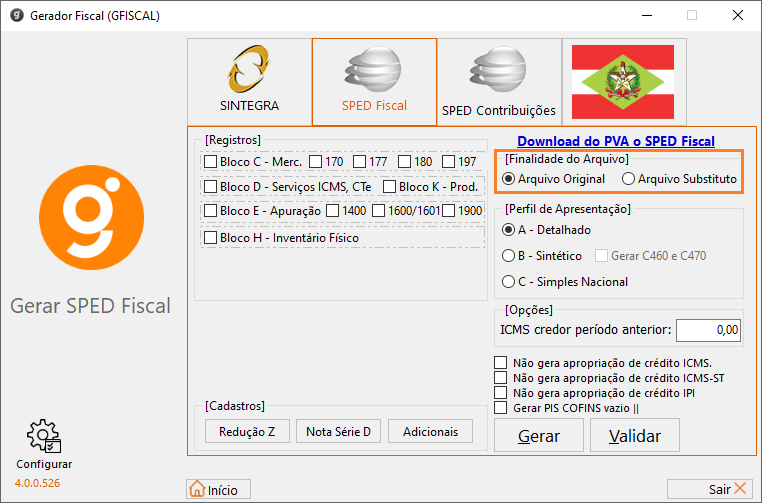Viewport: 762px width, 503px height.
Task: Click the Gerar button
Action: tap(539, 435)
